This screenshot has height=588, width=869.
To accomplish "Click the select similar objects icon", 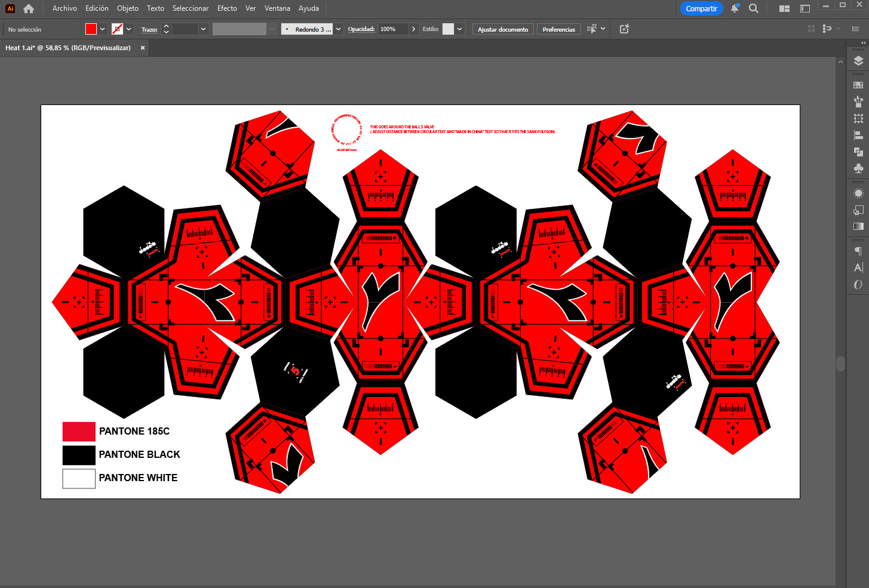I will pos(591,29).
